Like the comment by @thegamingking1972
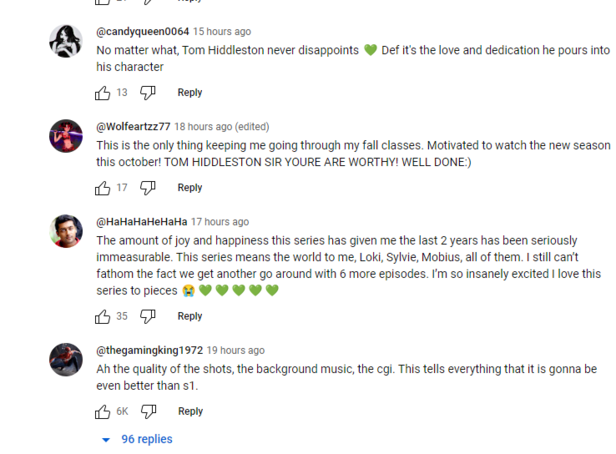Screen dimensions: 616x454 pos(103,412)
